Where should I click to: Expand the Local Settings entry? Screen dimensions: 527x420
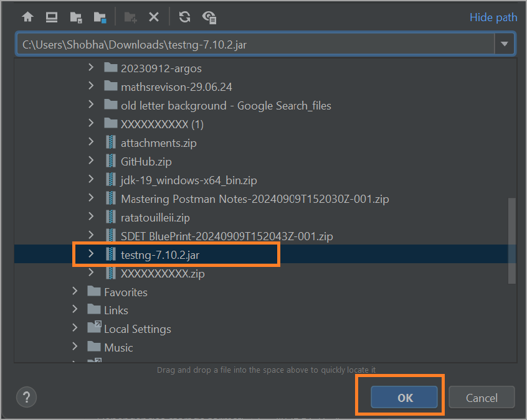click(75, 329)
